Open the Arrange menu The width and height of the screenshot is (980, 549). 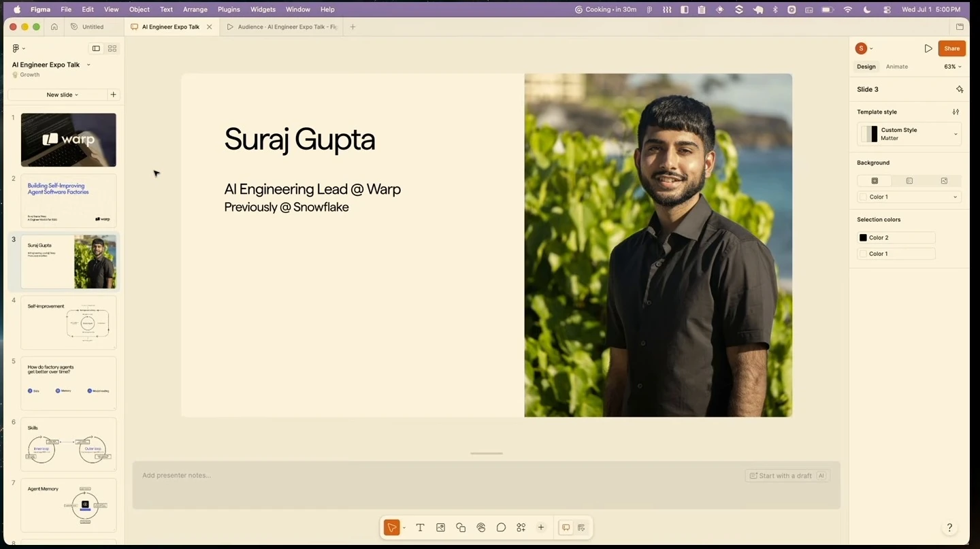[x=195, y=10]
